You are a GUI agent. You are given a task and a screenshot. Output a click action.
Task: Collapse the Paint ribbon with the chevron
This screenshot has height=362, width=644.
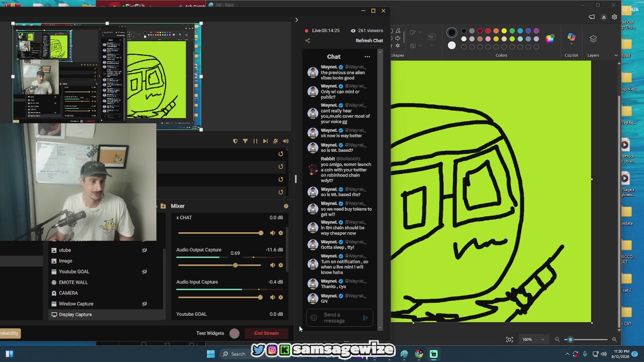click(616, 55)
